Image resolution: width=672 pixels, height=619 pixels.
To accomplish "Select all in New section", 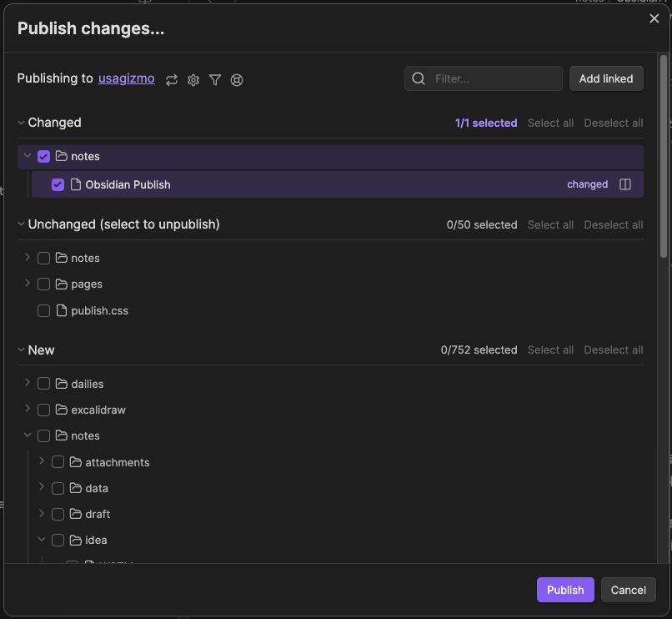I will [x=550, y=350].
